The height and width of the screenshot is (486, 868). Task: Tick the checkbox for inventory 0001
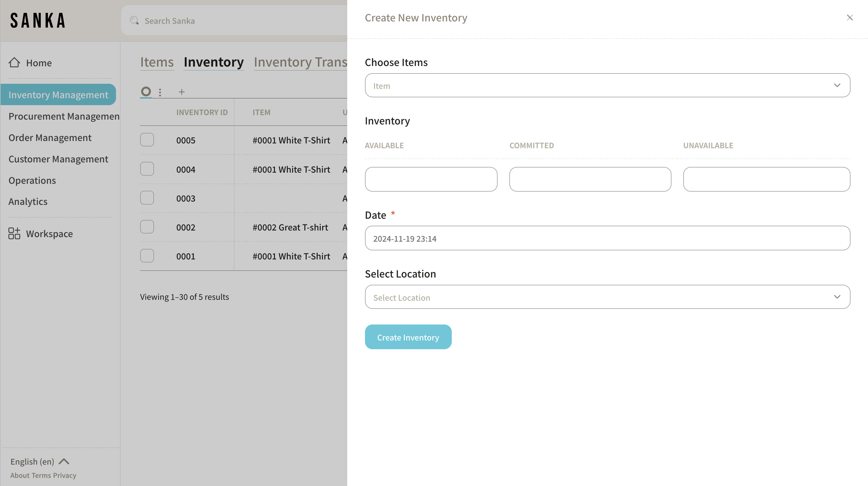point(147,256)
